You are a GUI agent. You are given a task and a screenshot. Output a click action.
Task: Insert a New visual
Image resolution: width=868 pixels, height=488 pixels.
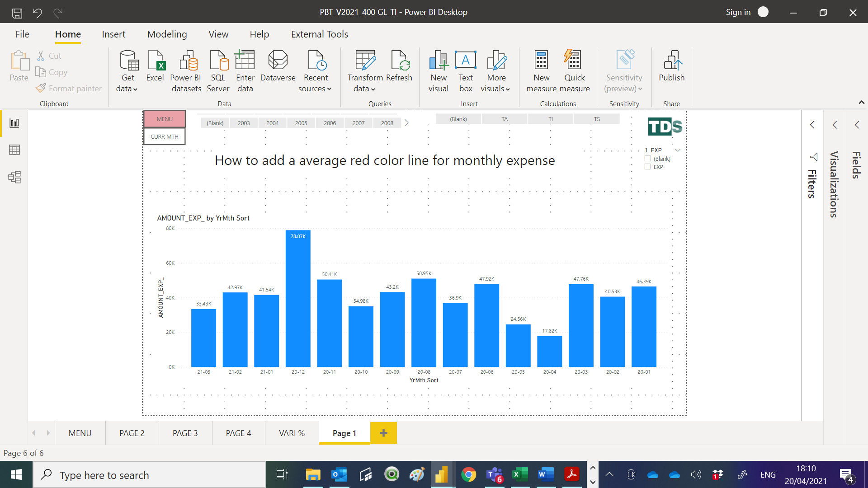pos(439,71)
